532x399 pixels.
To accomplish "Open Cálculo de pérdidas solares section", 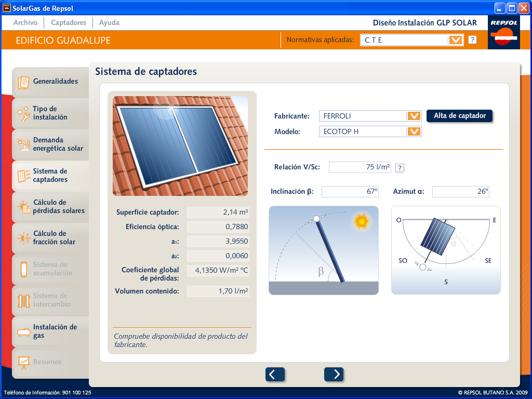I will [50, 207].
